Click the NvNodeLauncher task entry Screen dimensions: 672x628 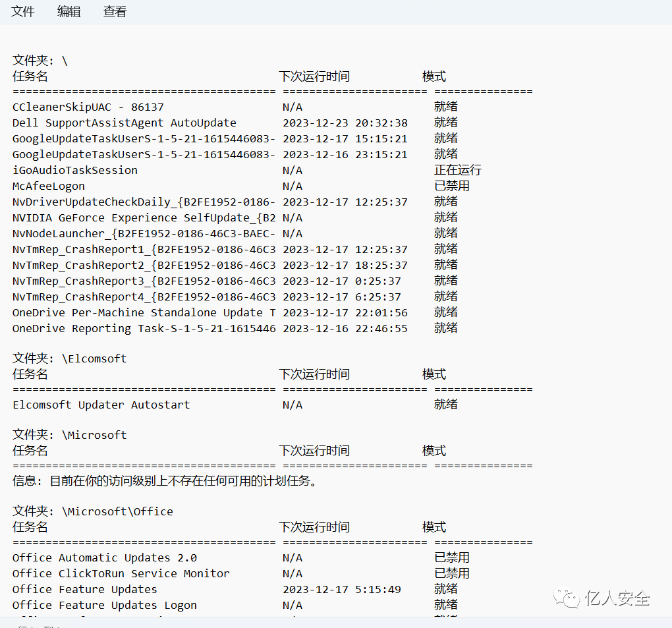click(144, 234)
